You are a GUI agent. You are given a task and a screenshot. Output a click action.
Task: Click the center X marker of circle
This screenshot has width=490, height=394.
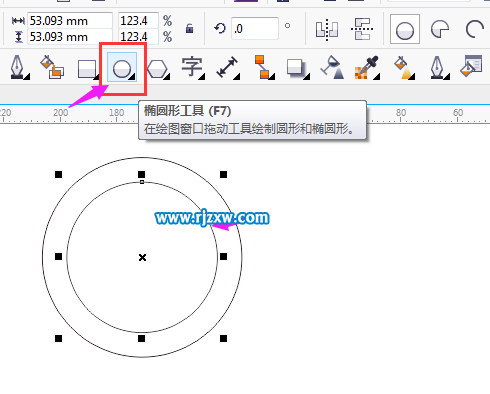pos(142,257)
